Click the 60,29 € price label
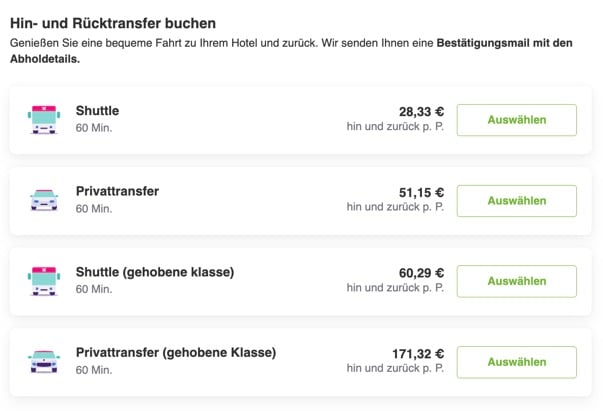The width and height of the screenshot is (603, 411). (x=421, y=273)
